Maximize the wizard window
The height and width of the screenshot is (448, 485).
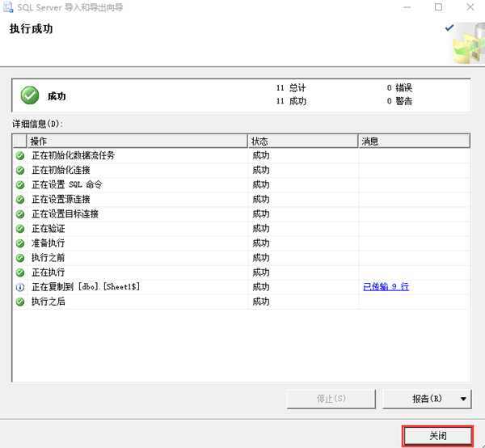tap(438, 7)
